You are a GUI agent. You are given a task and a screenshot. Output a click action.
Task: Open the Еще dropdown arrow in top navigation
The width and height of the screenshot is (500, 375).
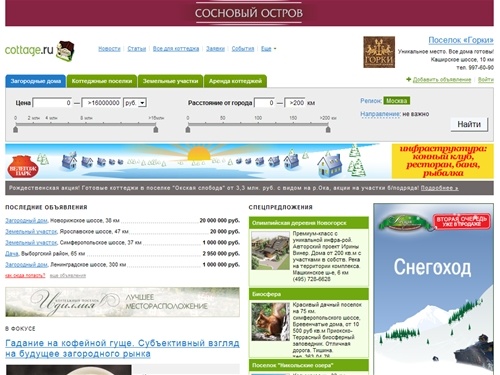(x=275, y=49)
